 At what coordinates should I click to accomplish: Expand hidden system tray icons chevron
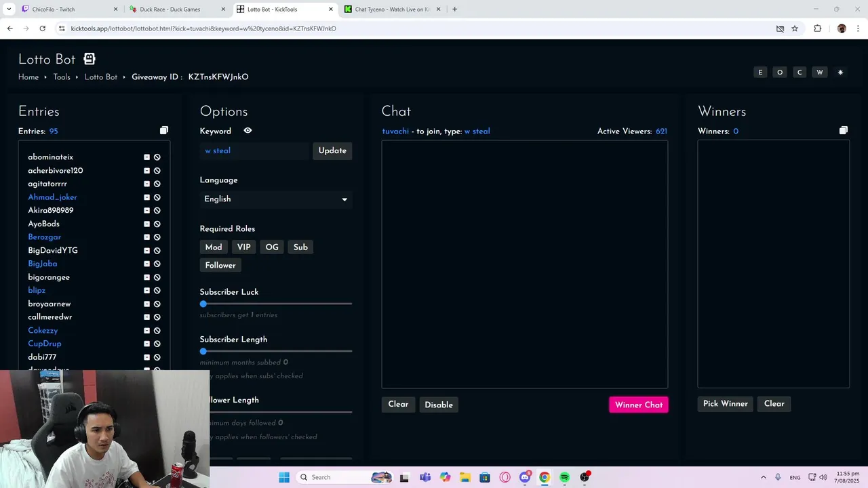[x=763, y=477]
